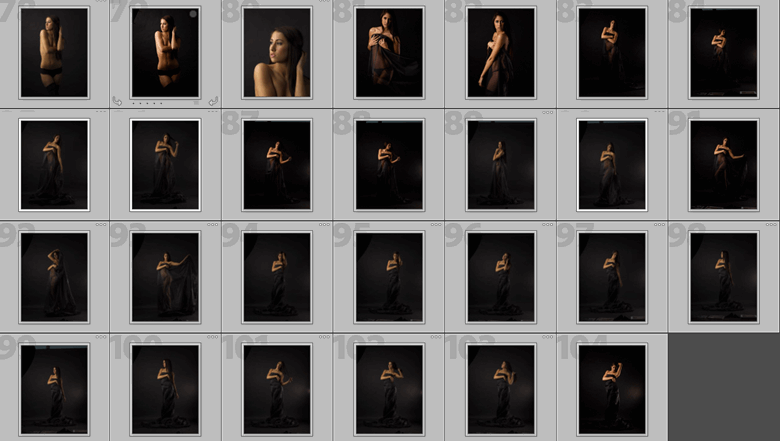The height and width of the screenshot is (441, 780).
Task: Select the first thumbnail in the top row
Action: 54,52
